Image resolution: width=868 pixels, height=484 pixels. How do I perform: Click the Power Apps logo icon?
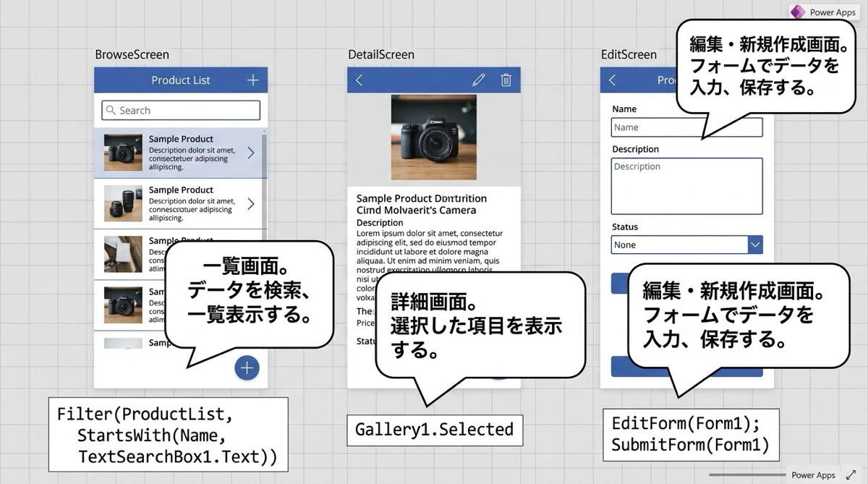(x=798, y=12)
